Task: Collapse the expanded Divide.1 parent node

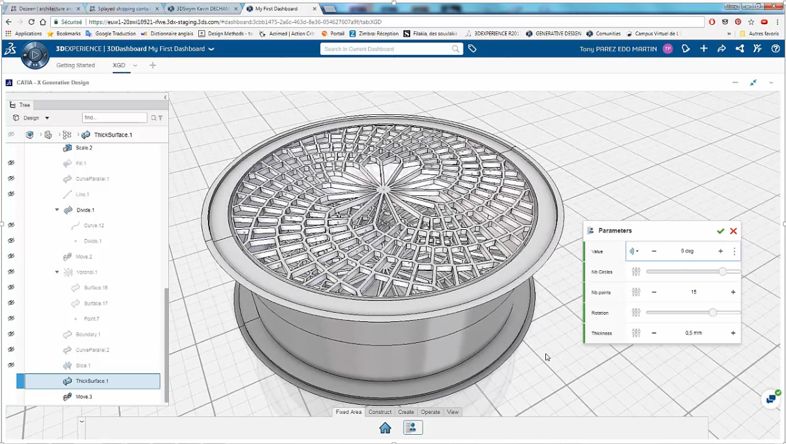Action: (57, 209)
